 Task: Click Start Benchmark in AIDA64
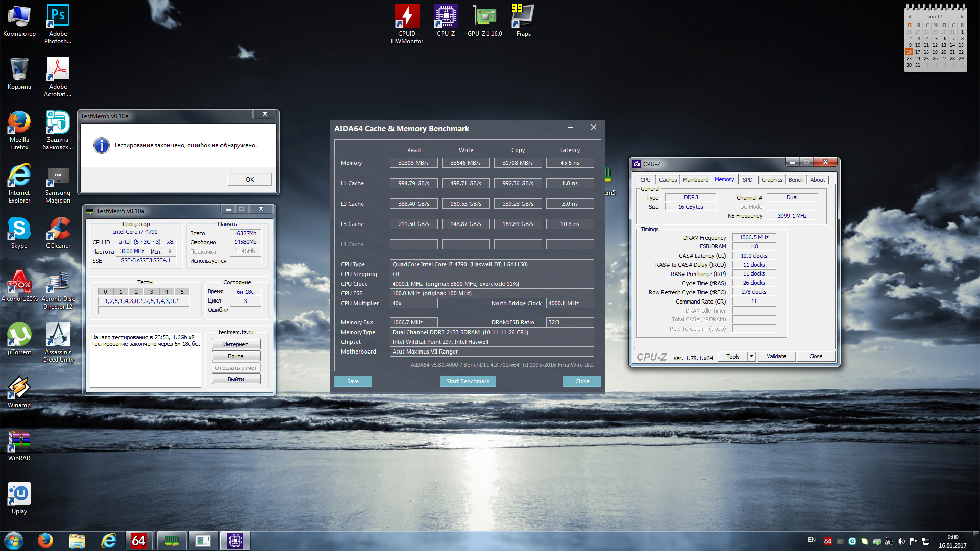point(468,381)
